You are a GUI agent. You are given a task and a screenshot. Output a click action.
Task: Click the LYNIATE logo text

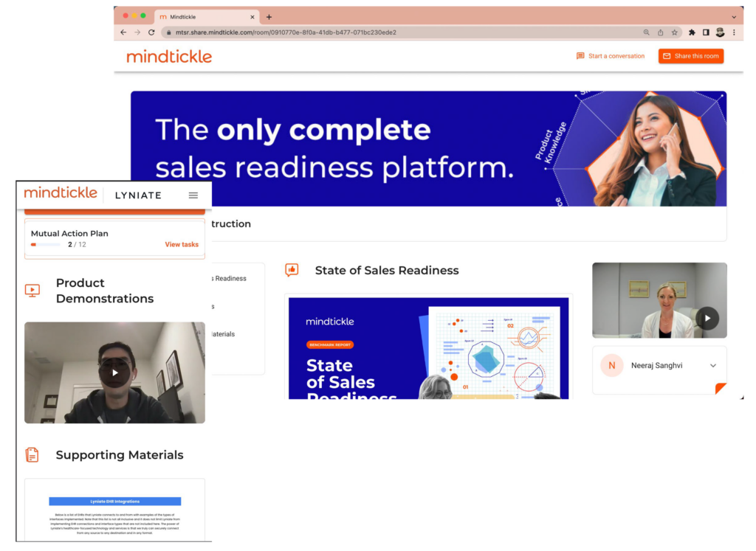pyautogui.click(x=138, y=195)
